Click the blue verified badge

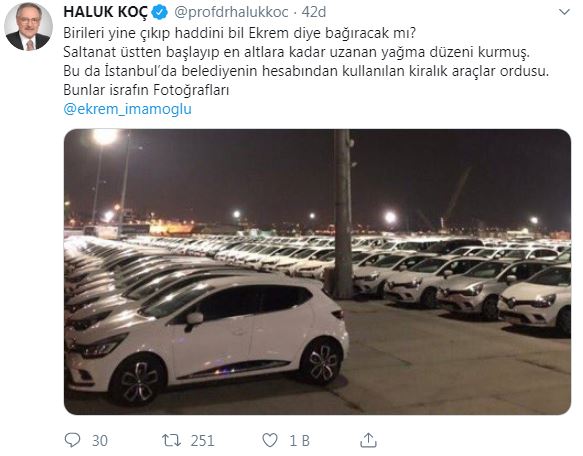pyautogui.click(x=160, y=12)
